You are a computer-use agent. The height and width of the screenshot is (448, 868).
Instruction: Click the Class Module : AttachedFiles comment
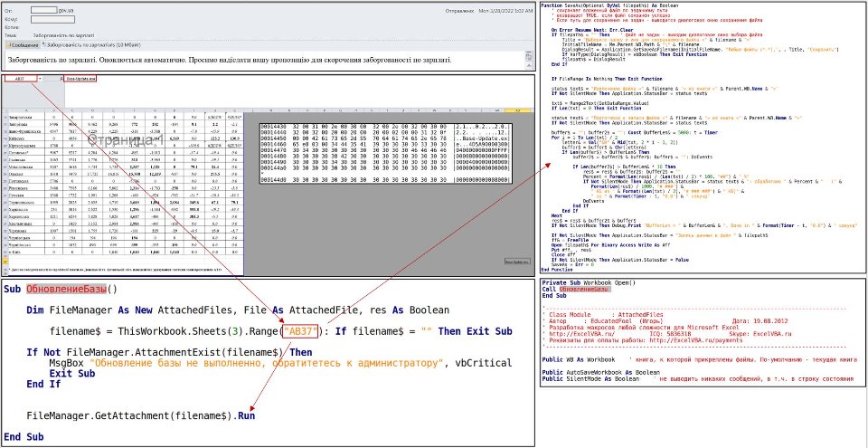click(x=605, y=314)
